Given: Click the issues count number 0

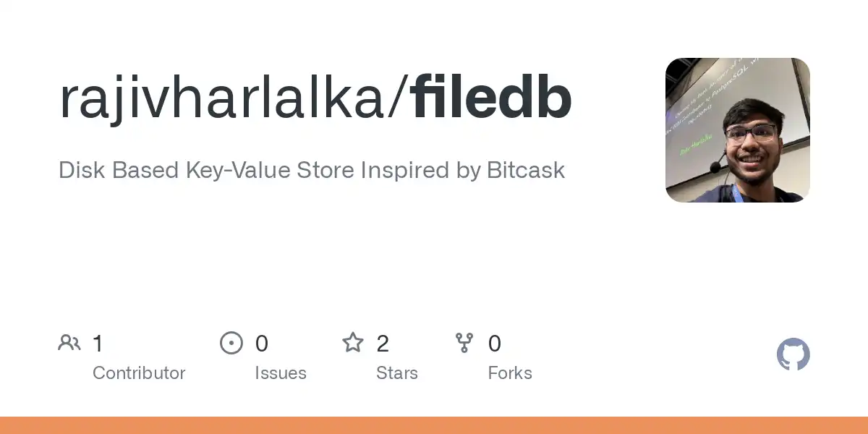Looking at the screenshot, I should point(262,344).
